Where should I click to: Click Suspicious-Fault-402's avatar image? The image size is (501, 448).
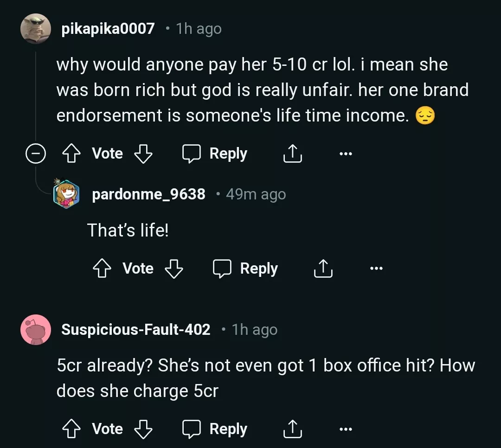tap(36, 330)
